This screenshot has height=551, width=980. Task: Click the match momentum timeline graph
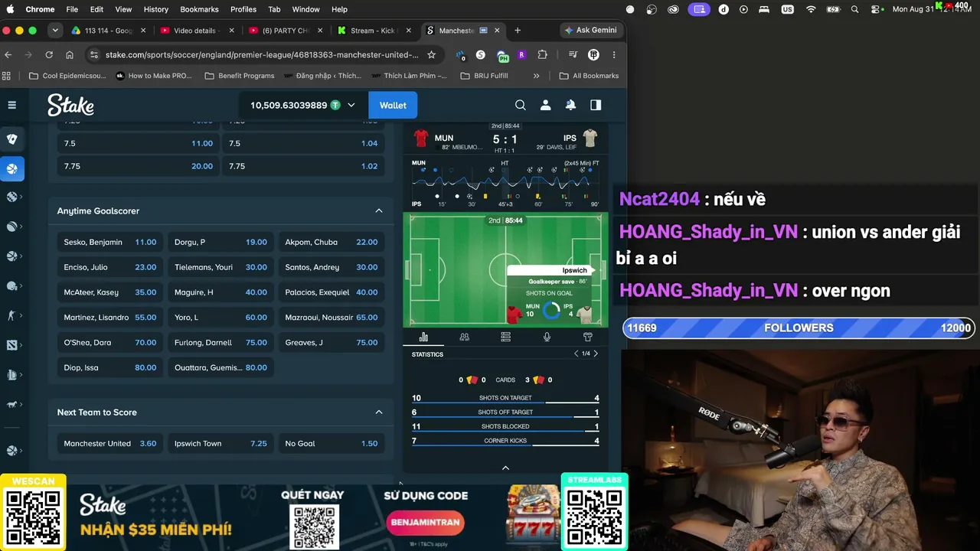(x=505, y=184)
